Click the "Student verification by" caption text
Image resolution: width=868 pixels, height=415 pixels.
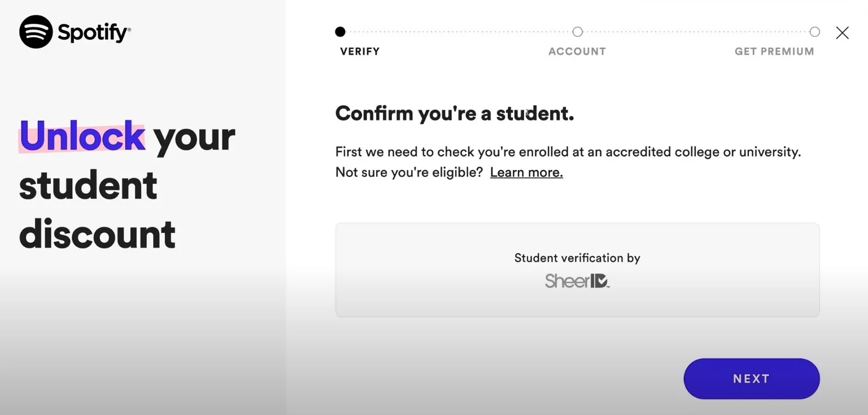pos(577,258)
